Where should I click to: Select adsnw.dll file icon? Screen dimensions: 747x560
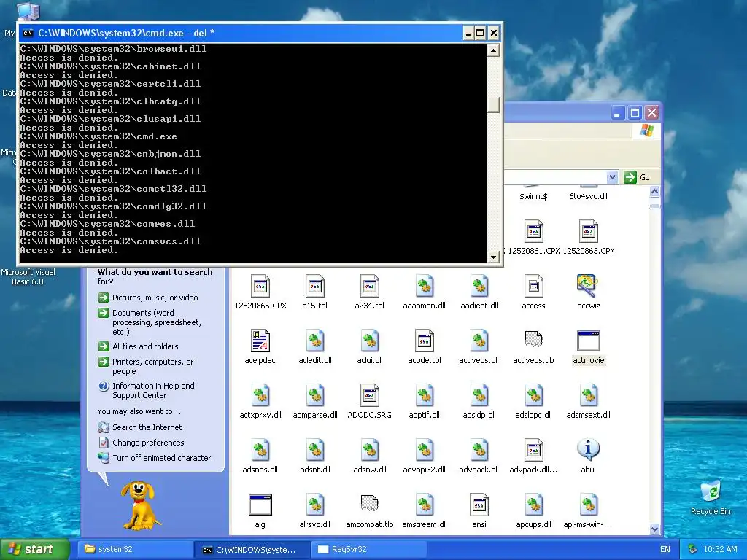(x=370, y=451)
